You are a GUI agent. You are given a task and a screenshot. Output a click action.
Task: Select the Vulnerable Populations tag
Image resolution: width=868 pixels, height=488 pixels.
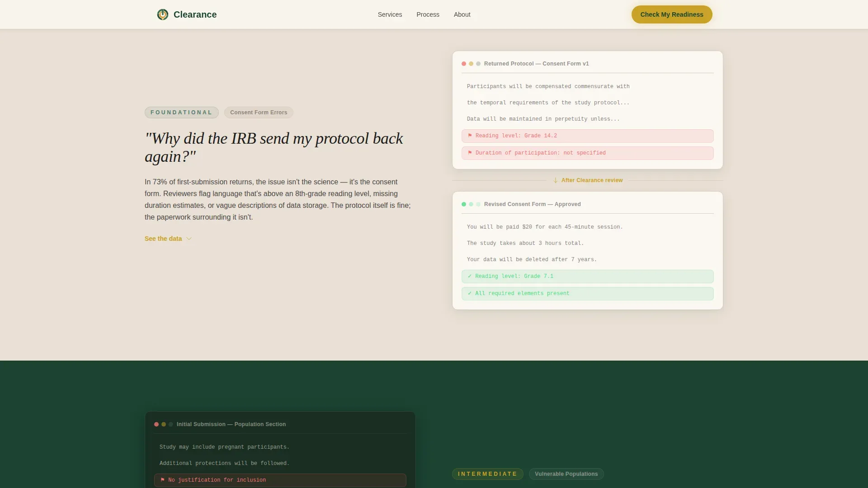coord(566,474)
